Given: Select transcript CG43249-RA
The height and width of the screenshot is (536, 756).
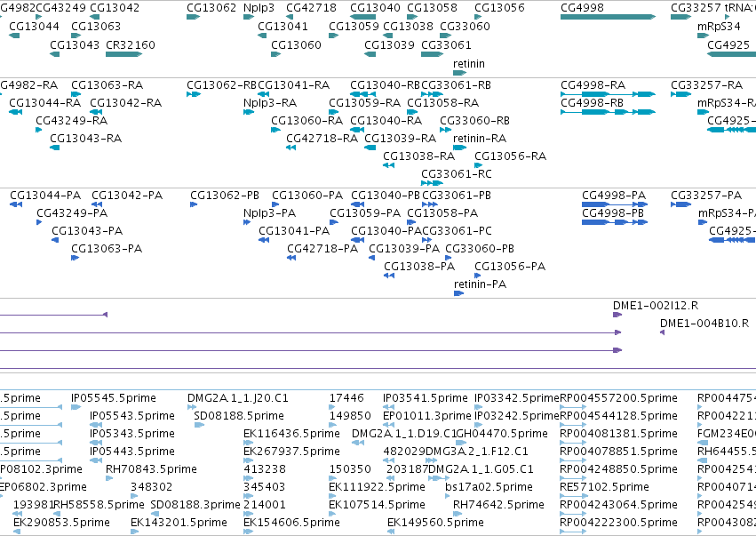Looking at the screenshot, I should (72, 121).
